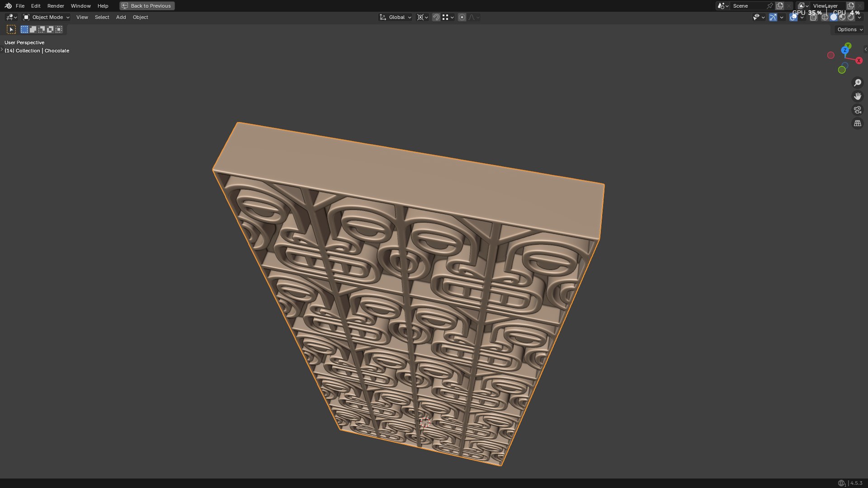
Task: Click the Scene name field
Action: click(x=748, y=6)
